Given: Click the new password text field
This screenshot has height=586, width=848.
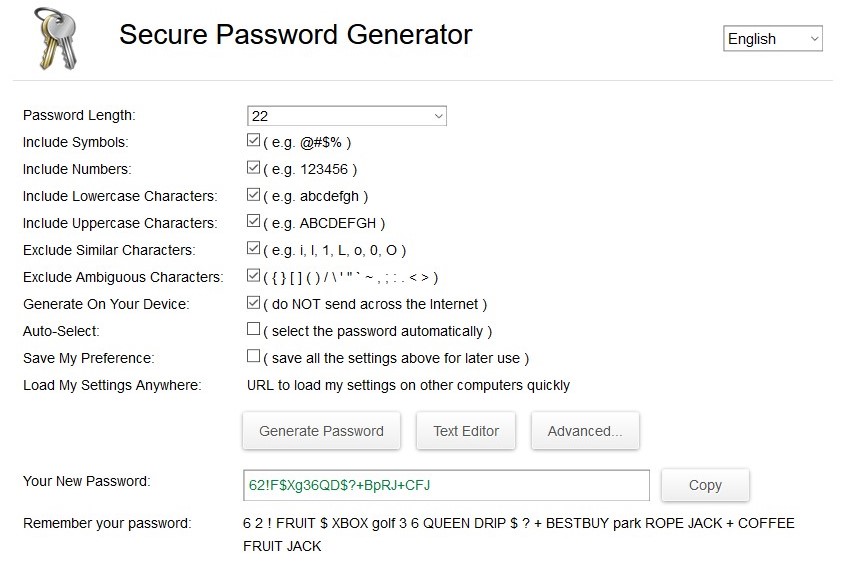Looking at the screenshot, I should coord(446,485).
